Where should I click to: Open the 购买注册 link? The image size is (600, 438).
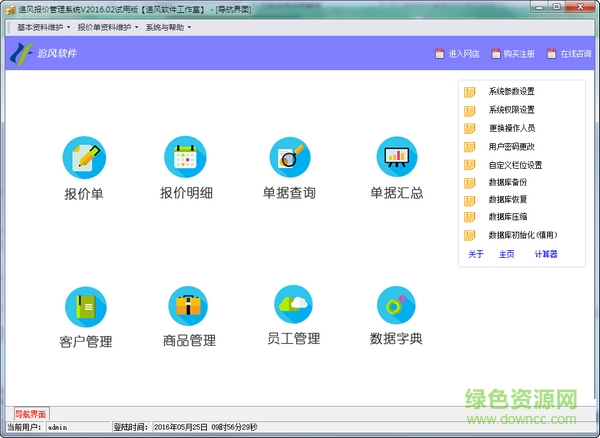[x=519, y=54]
